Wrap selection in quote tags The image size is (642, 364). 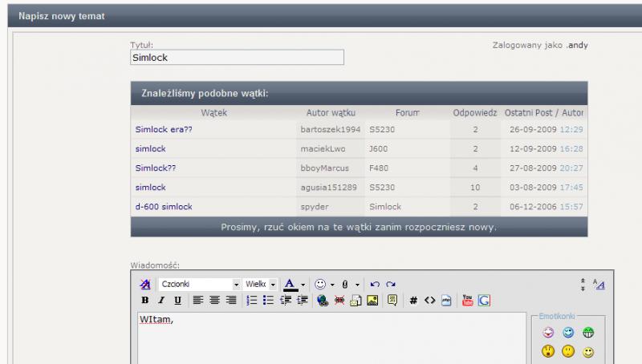[392, 300]
